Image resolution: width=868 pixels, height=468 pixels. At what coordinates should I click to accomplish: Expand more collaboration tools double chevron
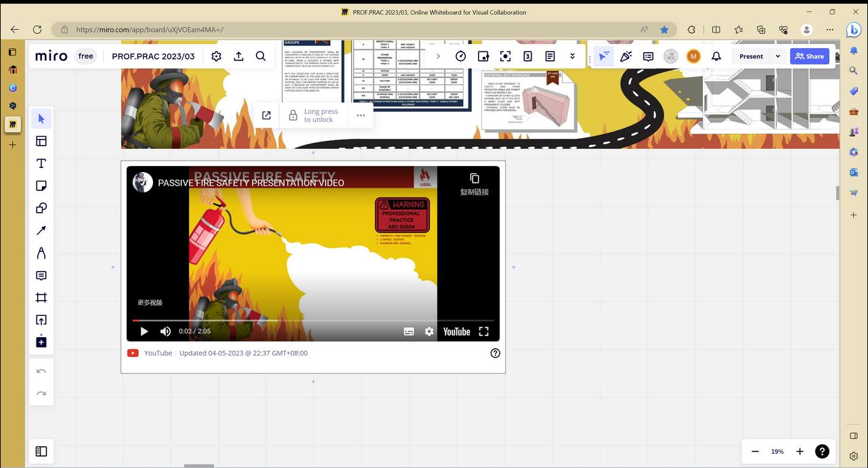(x=572, y=56)
